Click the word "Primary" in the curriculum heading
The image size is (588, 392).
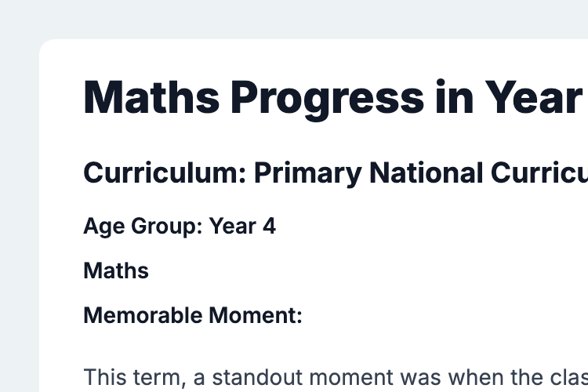click(308, 174)
